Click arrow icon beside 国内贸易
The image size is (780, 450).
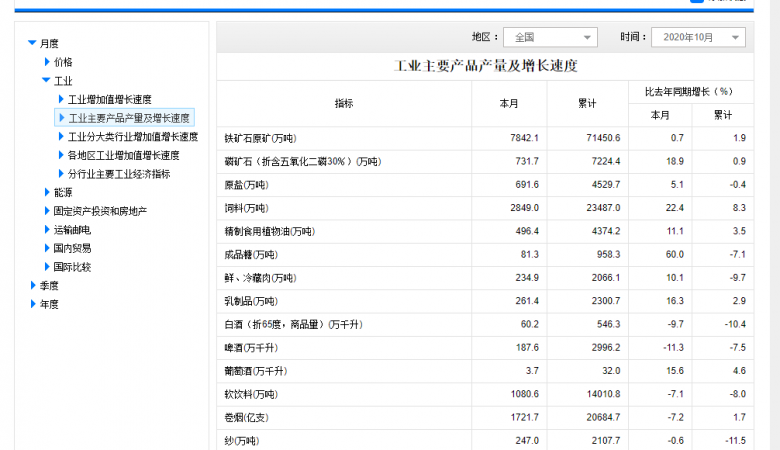pos(46,248)
